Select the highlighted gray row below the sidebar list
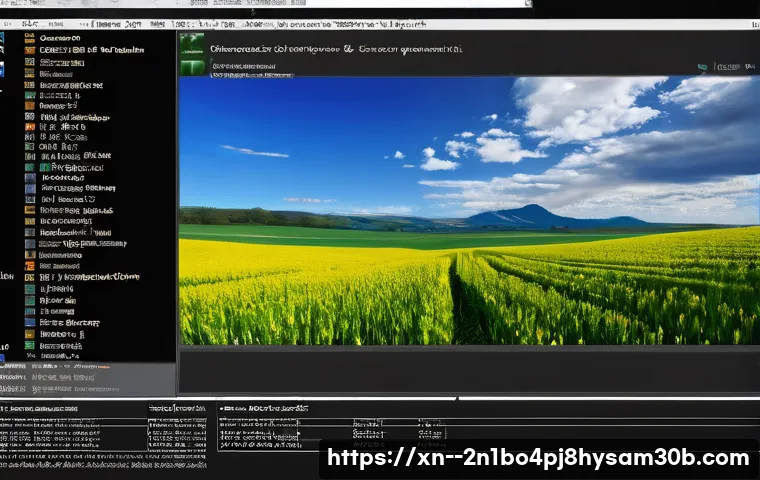 (x=88, y=368)
